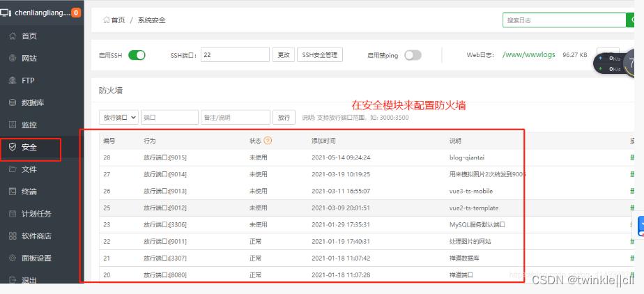Click the 放行 button to add rule

coord(283,118)
